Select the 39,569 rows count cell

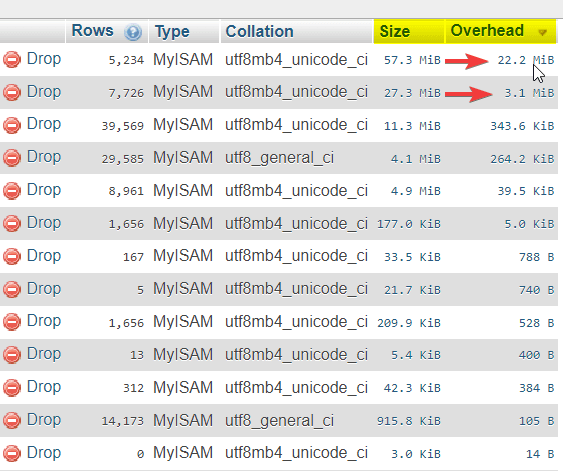point(122,126)
